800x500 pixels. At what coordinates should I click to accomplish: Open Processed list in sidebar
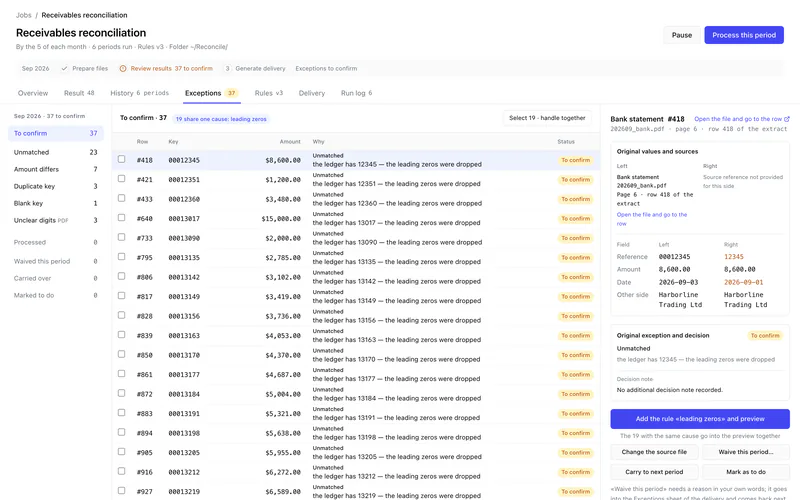tap(56, 242)
